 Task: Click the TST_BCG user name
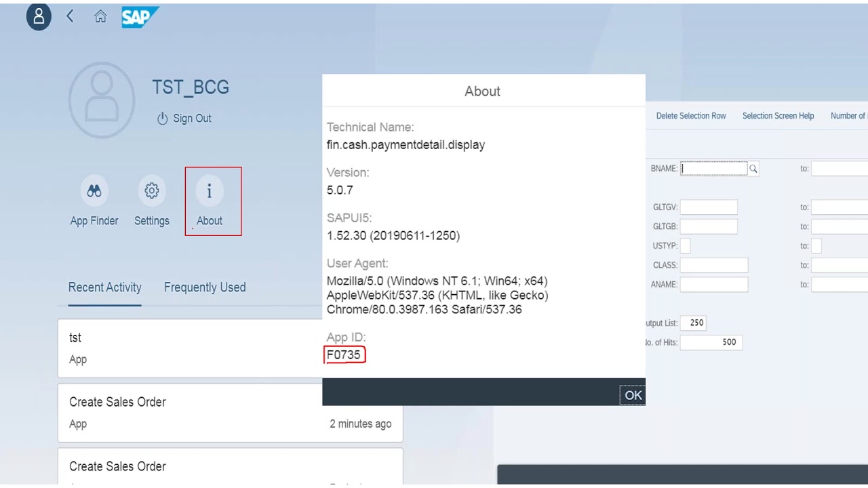(191, 87)
